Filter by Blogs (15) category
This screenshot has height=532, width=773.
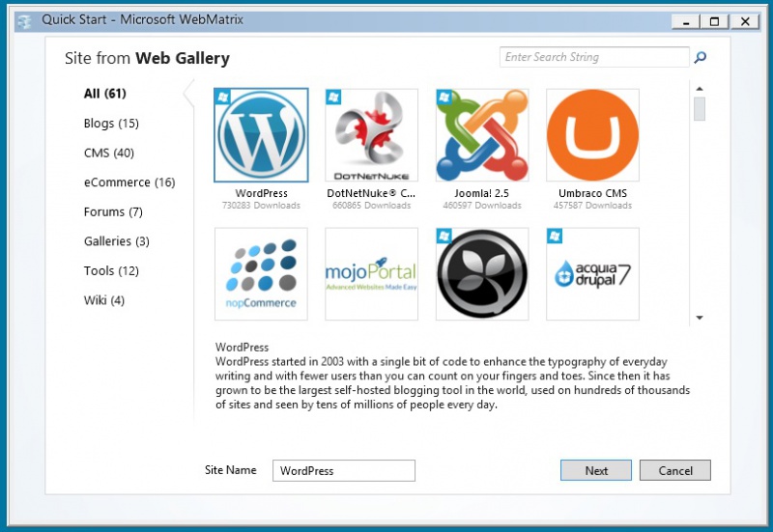point(111,124)
